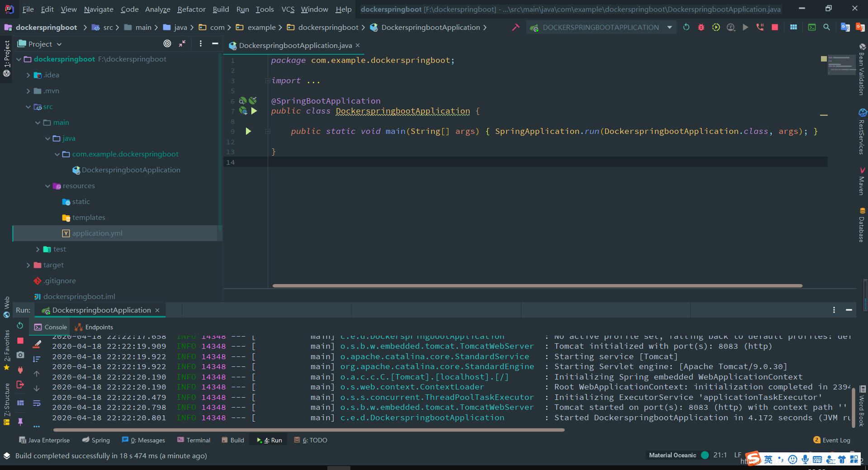Open the Event Log
Screen dimensions: 868x470
coord(832,440)
